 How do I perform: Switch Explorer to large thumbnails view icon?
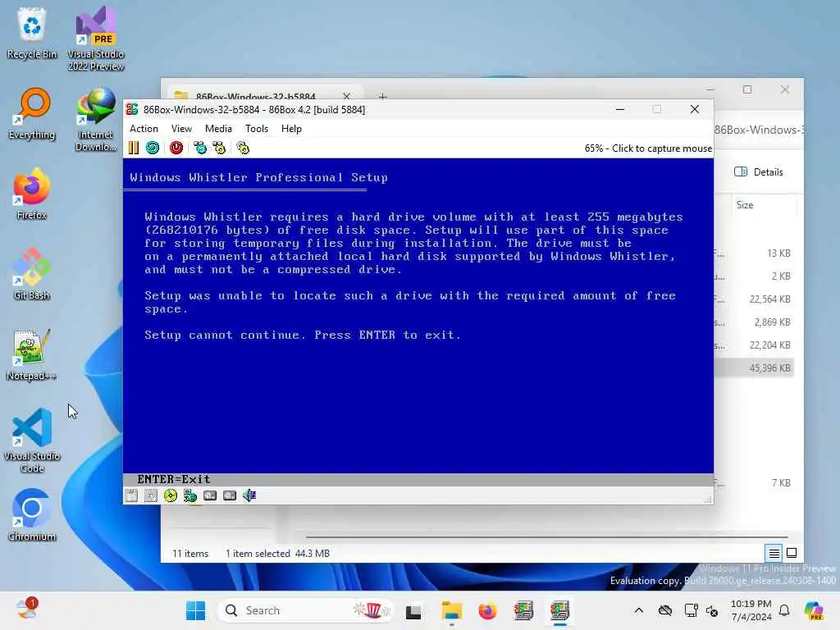(x=792, y=553)
